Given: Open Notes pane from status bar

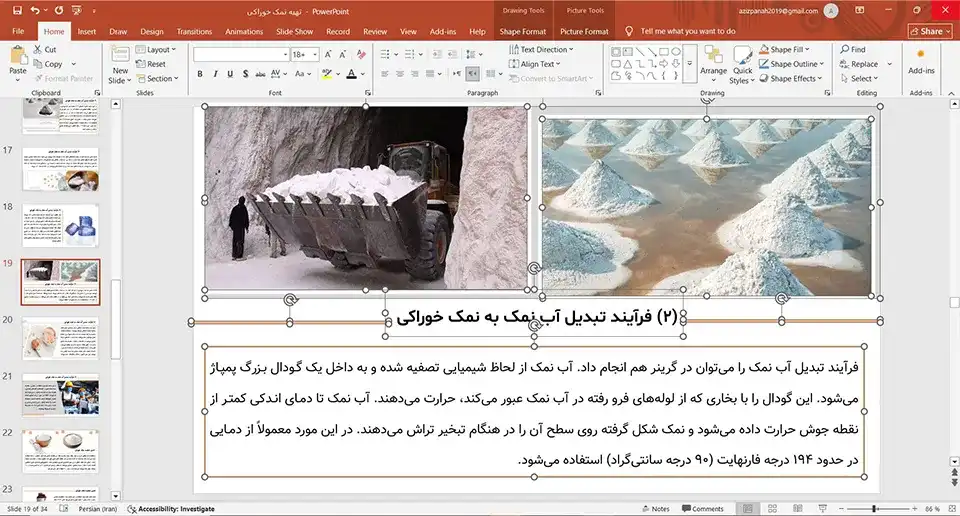Looking at the screenshot, I should click(x=656, y=509).
